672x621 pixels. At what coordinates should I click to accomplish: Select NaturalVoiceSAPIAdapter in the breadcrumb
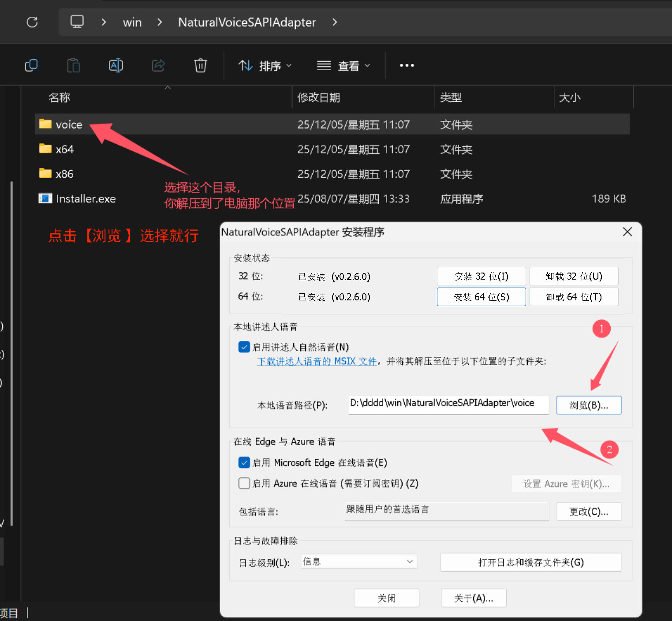click(x=246, y=22)
